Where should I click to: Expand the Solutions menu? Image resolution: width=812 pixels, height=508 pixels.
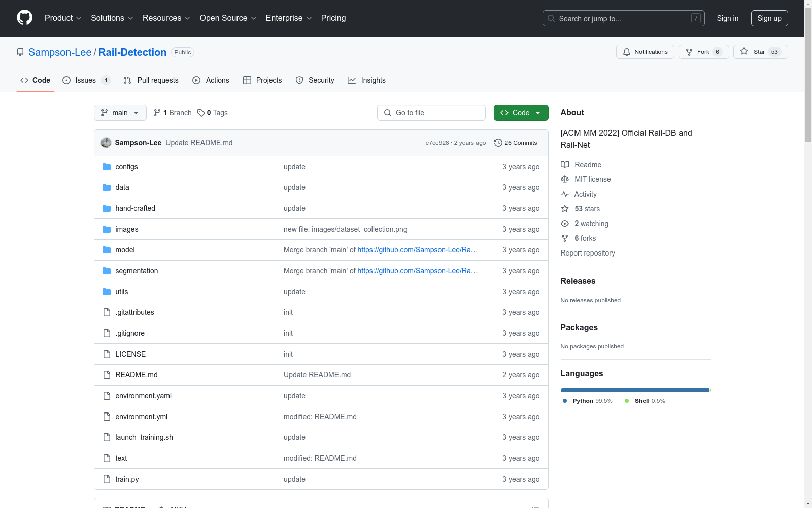[x=112, y=18]
